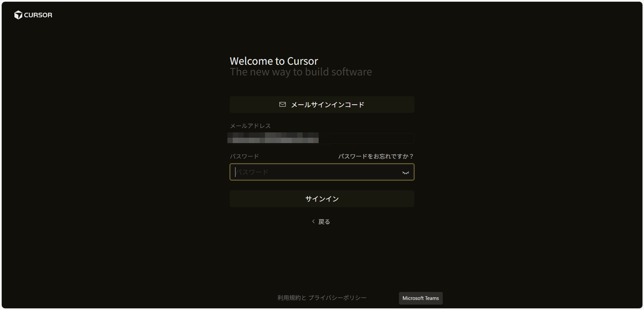The width and height of the screenshot is (644, 310).
Task: Toggle password visibility with the eye icon
Action: [406, 172]
